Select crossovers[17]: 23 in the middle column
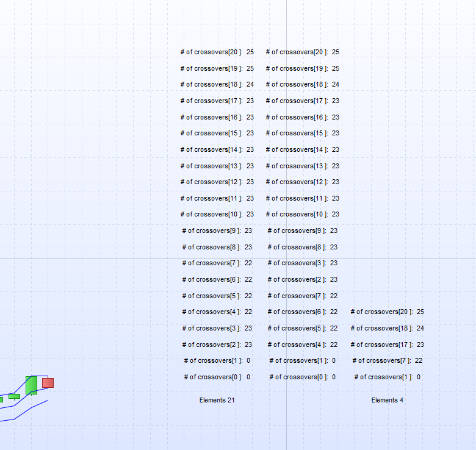476x450 pixels. point(302,101)
